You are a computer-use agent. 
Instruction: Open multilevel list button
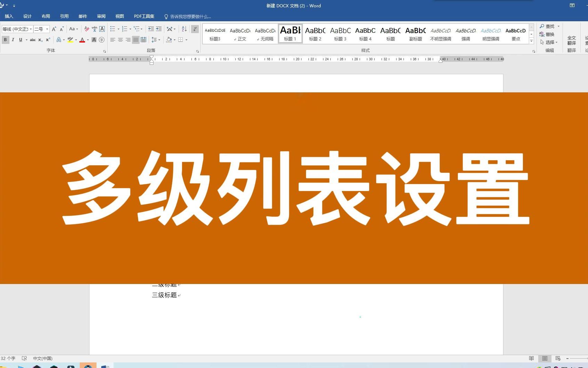(x=138, y=29)
